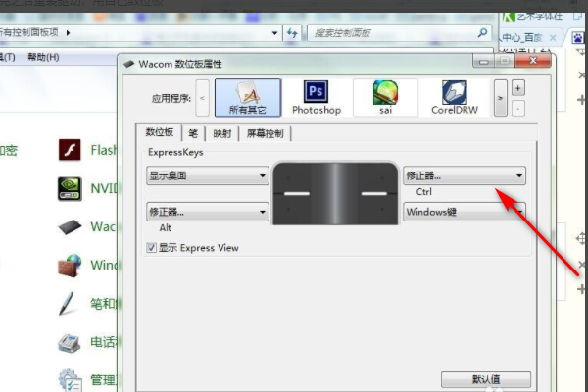Click the tablet ExpressKeys preview image
This screenshot has width=588, height=392.
coord(335,193)
